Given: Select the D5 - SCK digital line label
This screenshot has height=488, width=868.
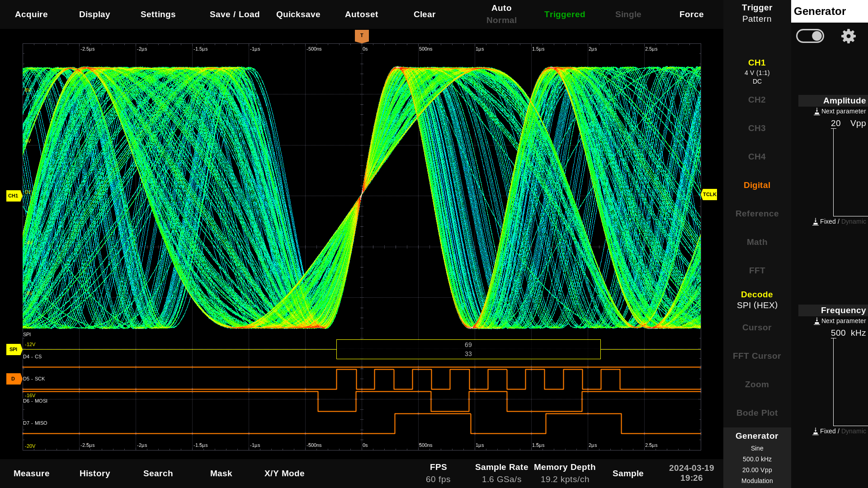Looking at the screenshot, I should pos(34,379).
